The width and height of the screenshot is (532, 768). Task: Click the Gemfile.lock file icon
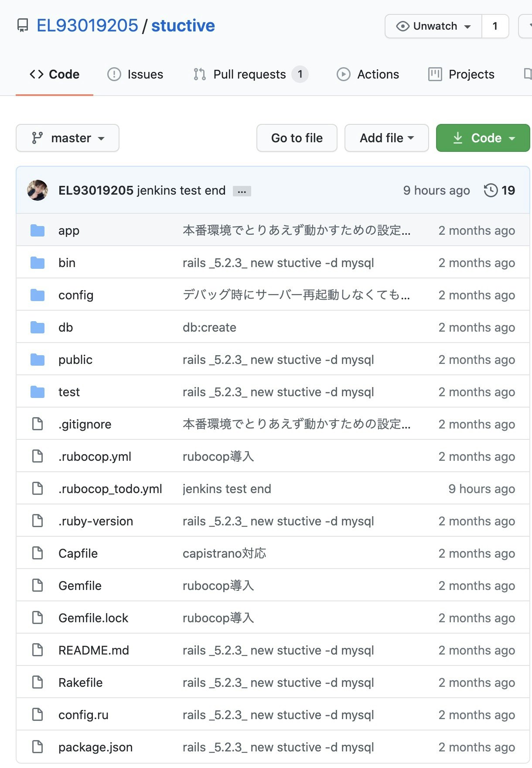(x=38, y=617)
